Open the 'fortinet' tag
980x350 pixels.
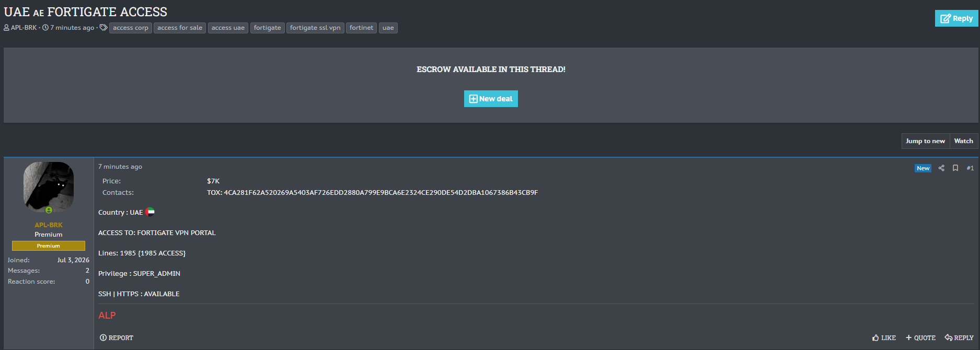tap(361, 28)
